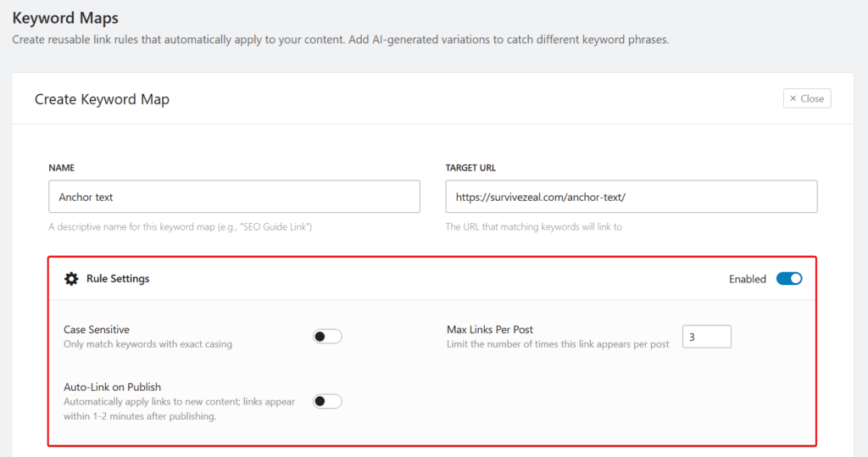Click the Max Links Per Post number box
Screen dimensions: 868x457
(706, 337)
